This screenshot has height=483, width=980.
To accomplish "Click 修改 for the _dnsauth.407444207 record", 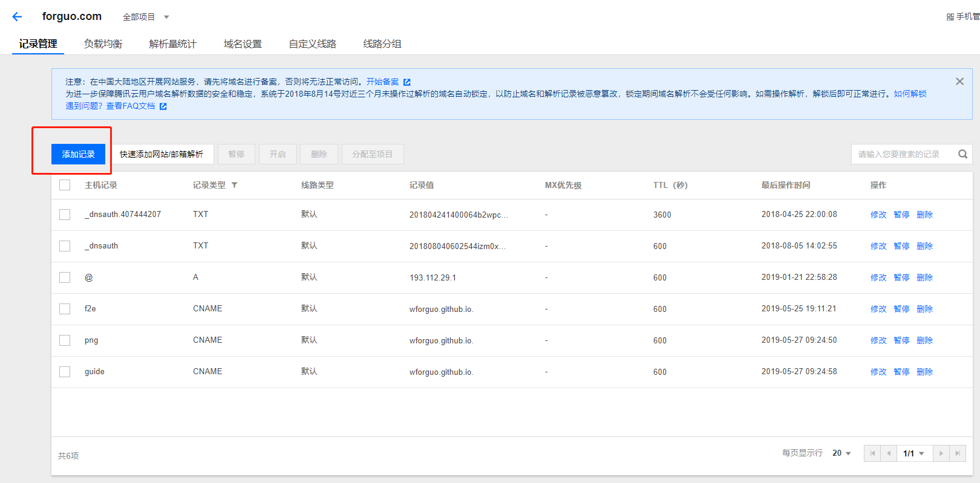I will (878, 215).
